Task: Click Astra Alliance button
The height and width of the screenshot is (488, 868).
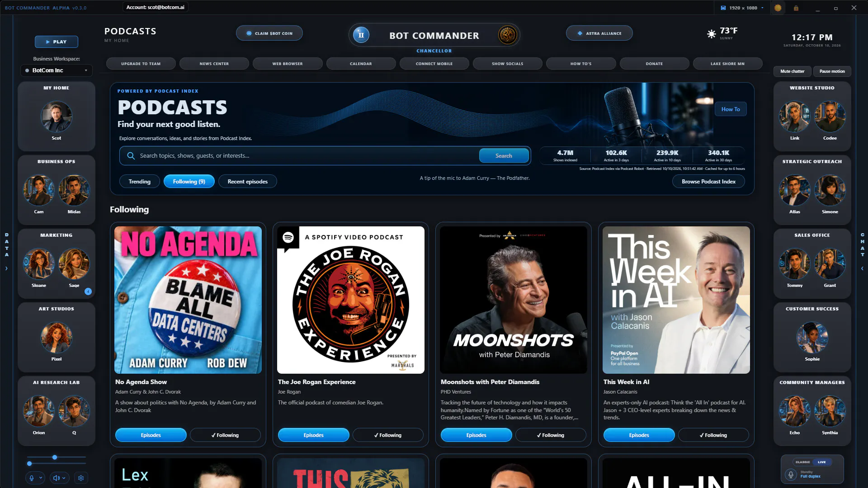Action: [599, 33]
